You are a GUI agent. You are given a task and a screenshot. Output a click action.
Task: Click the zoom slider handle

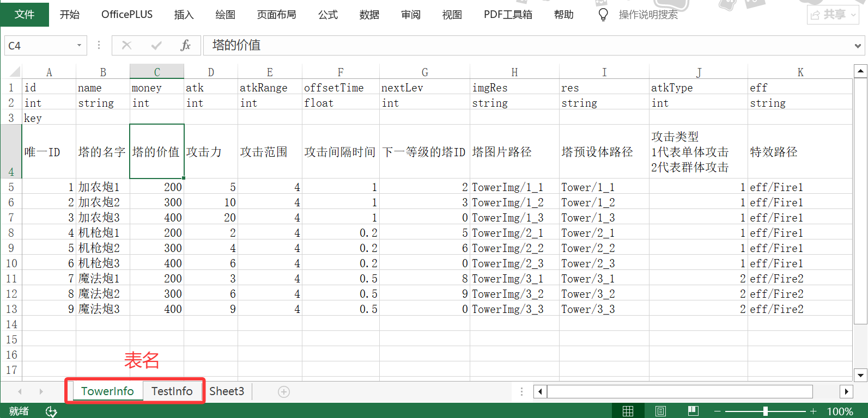click(766, 411)
